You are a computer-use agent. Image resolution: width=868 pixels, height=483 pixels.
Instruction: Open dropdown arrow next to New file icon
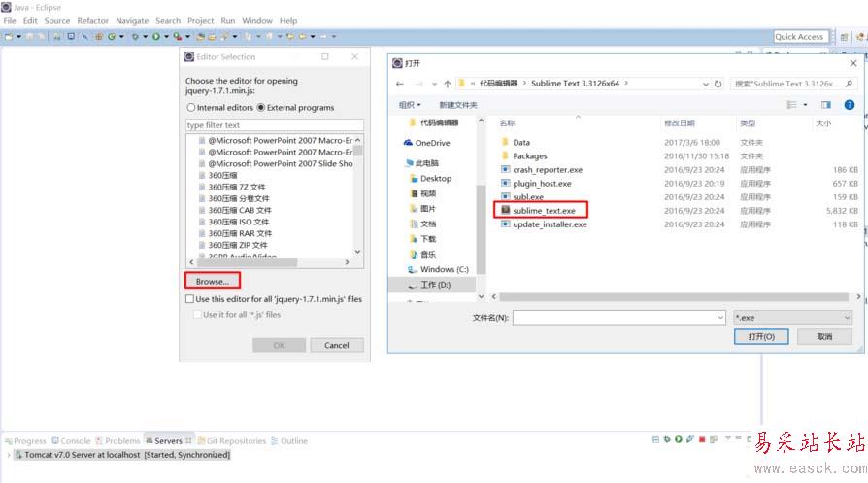[18, 37]
